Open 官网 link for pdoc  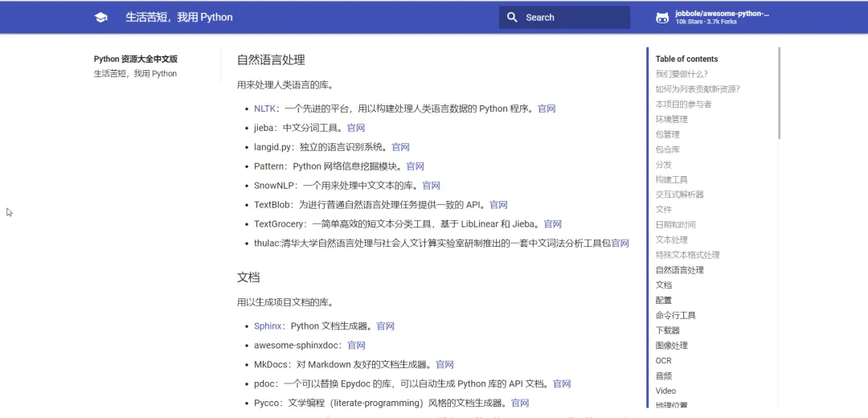[562, 383]
